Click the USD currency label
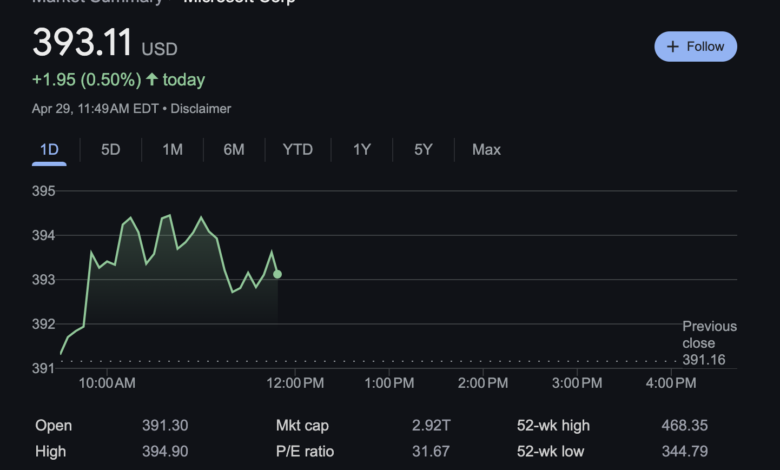 point(159,49)
